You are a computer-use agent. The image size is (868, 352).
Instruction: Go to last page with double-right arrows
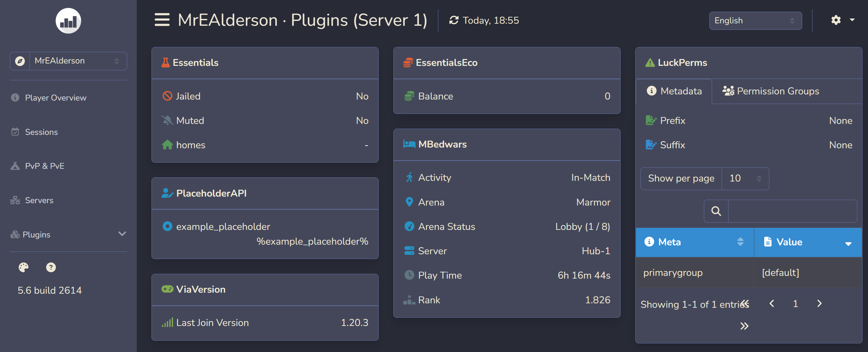[744, 326]
